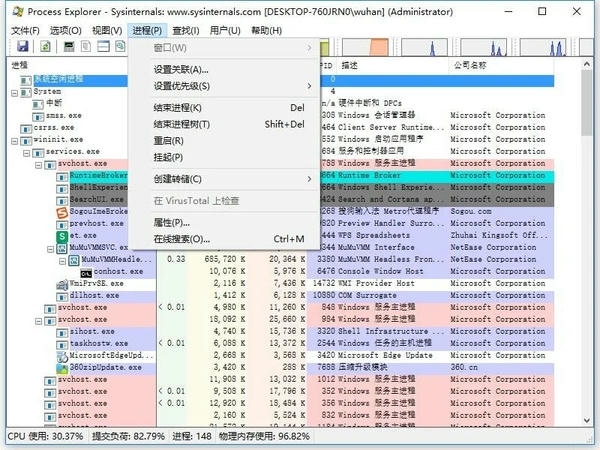Click the green WPS icon of et.exe
The image size is (600, 450).
pos(62,236)
